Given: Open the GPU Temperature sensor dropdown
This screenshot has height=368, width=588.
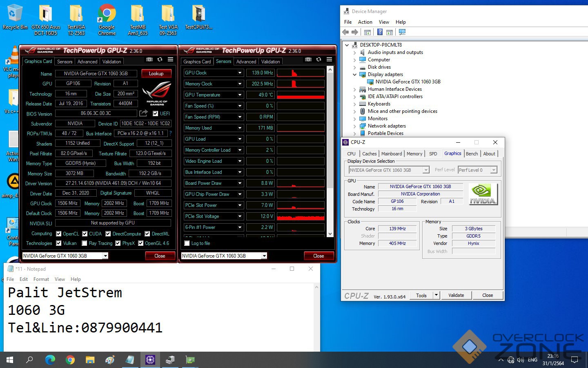Looking at the screenshot, I should [240, 95].
